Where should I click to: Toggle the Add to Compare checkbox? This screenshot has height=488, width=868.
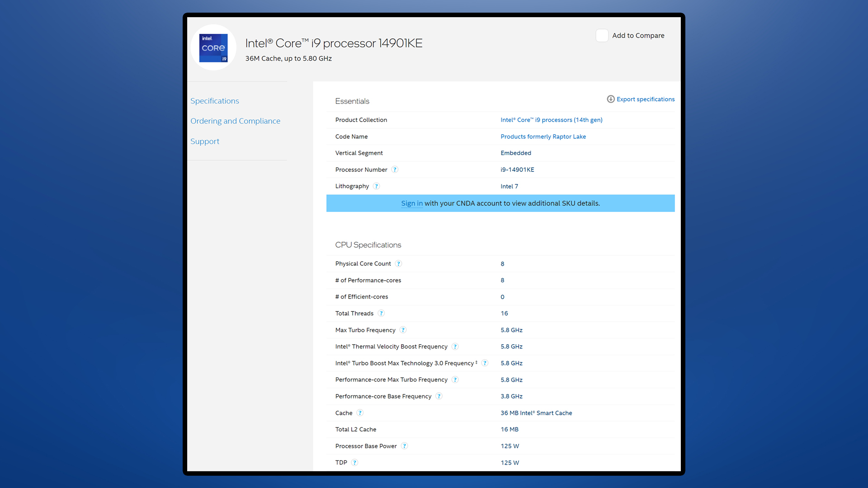tap(602, 35)
